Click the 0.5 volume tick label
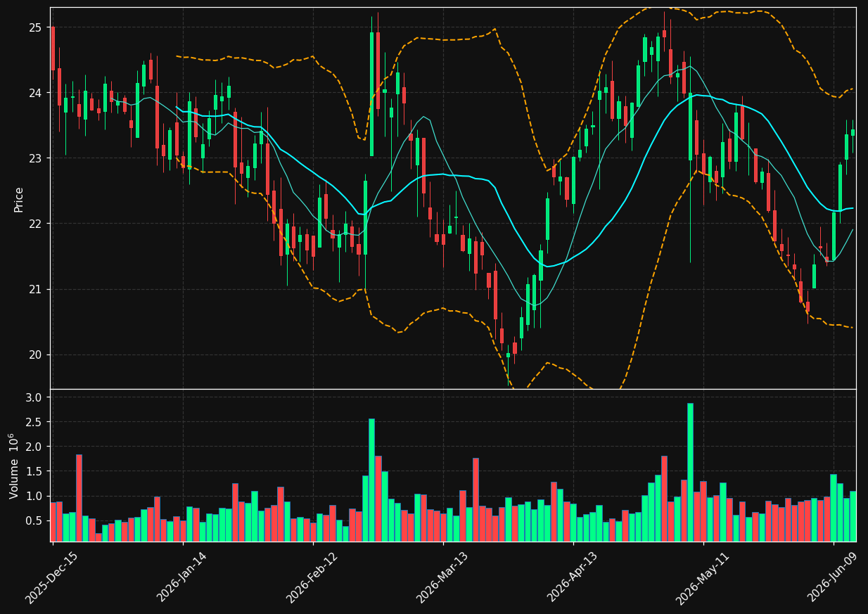Image resolution: width=868 pixels, height=614 pixels. 34,520
